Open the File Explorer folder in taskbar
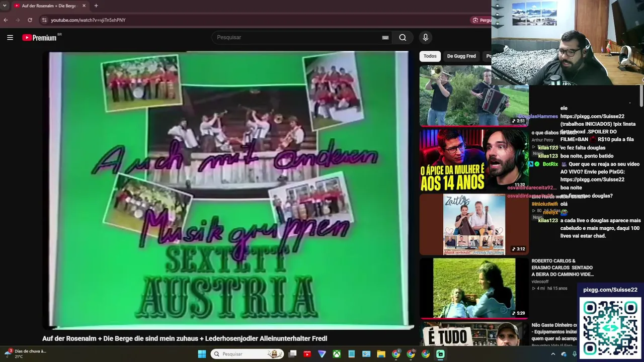 click(x=381, y=354)
